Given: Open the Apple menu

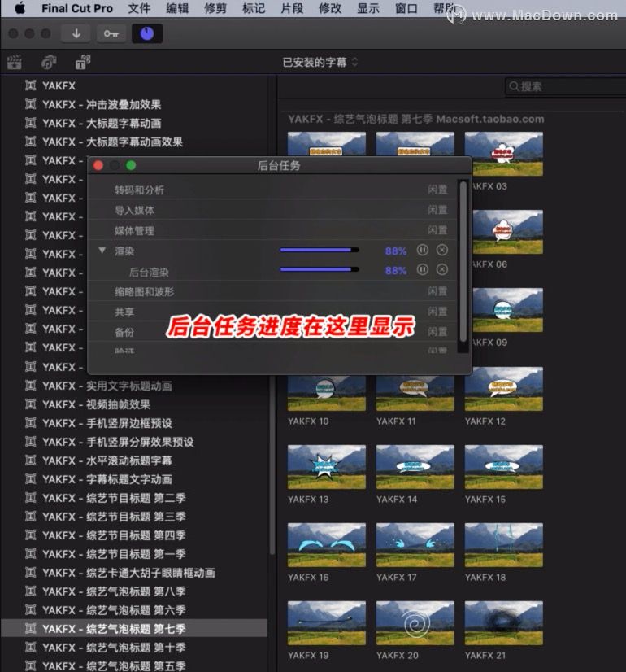Looking at the screenshot, I should [x=20, y=8].
